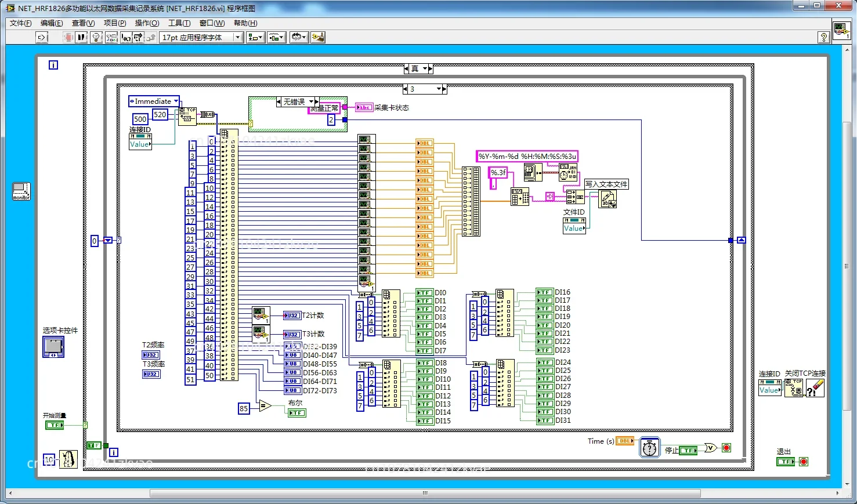Toggle Highlight Execution light bulb

click(96, 37)
